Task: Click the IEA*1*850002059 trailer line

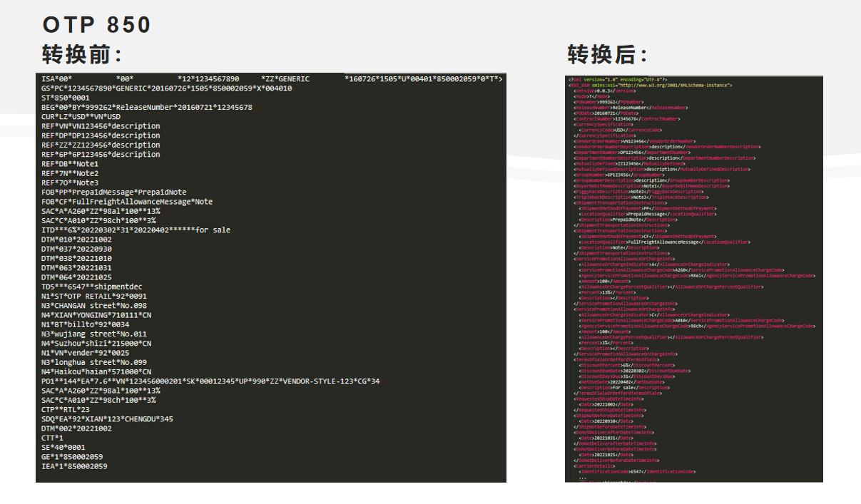Action: click(x=74, y=466)
